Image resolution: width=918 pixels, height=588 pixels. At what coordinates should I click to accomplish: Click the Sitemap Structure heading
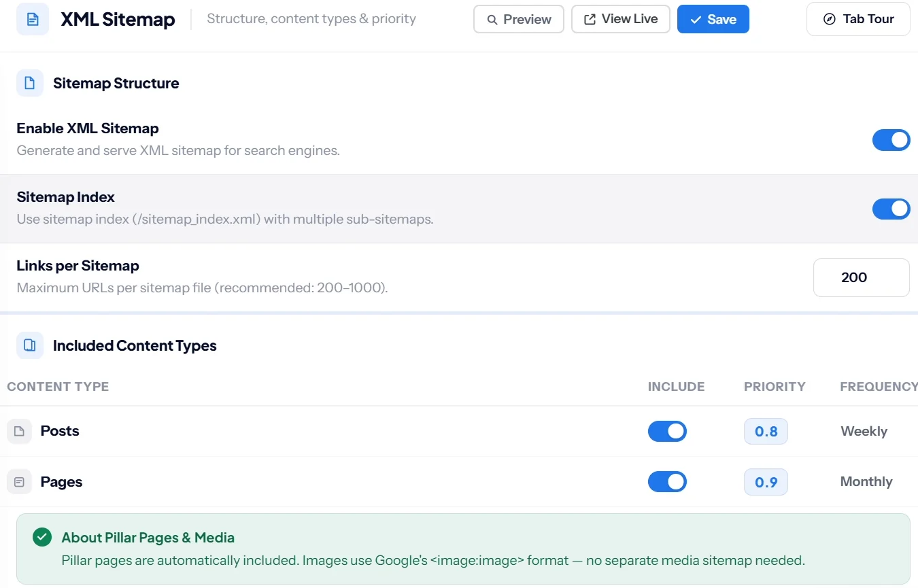tap(116, 83)
